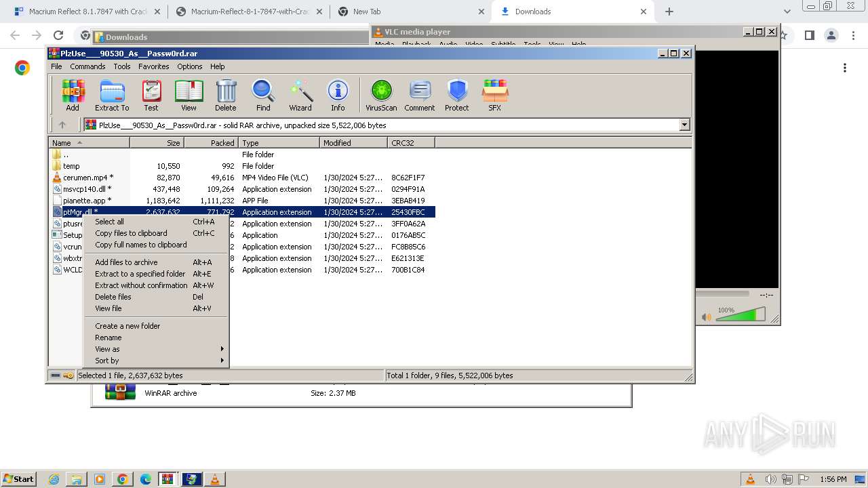
Task: Sort by the Name column header
Action: coord(89,142)
